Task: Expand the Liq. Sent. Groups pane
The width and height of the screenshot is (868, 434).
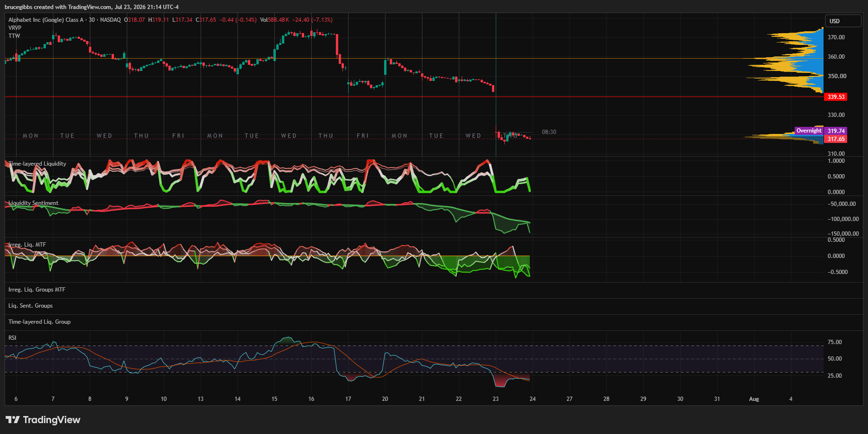Action: click(30, 306)
